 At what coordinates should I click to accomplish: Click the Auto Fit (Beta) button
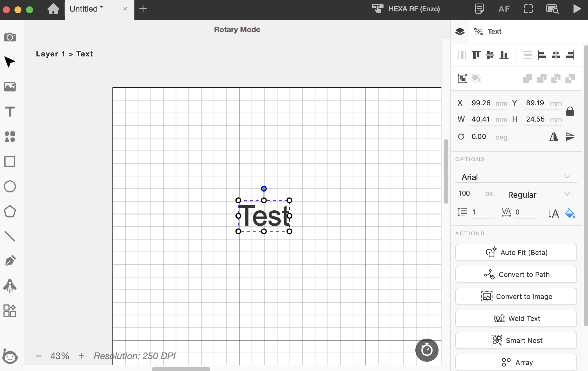516,252
